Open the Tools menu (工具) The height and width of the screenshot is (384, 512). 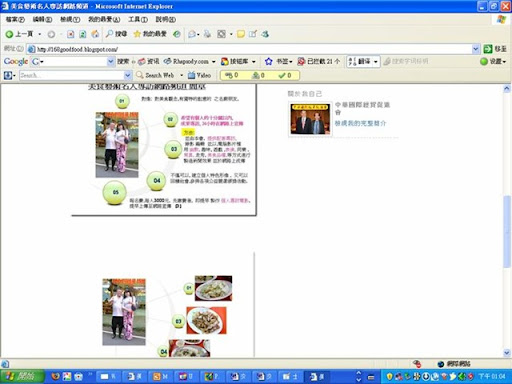point(138,19)
